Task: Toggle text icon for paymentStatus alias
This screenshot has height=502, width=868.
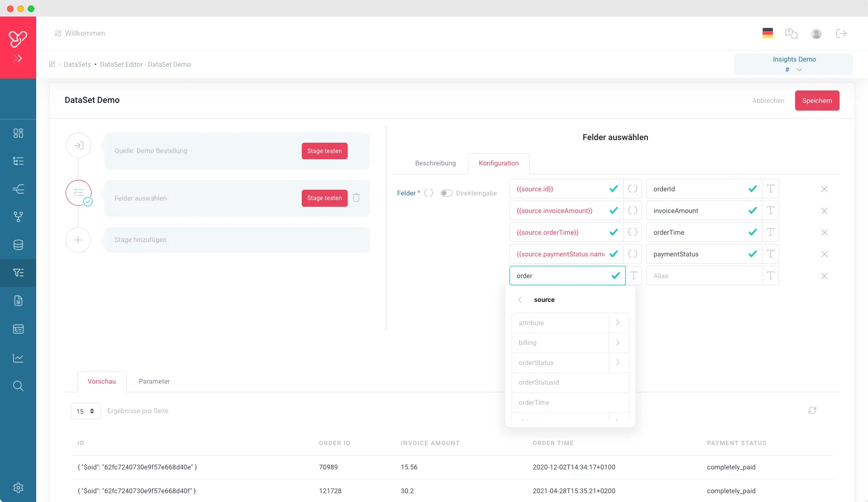Action: click(x=770, y=254)
